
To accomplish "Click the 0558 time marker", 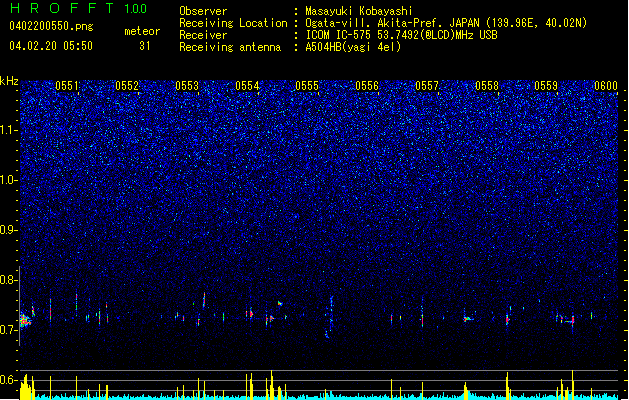I will [487, 86].
